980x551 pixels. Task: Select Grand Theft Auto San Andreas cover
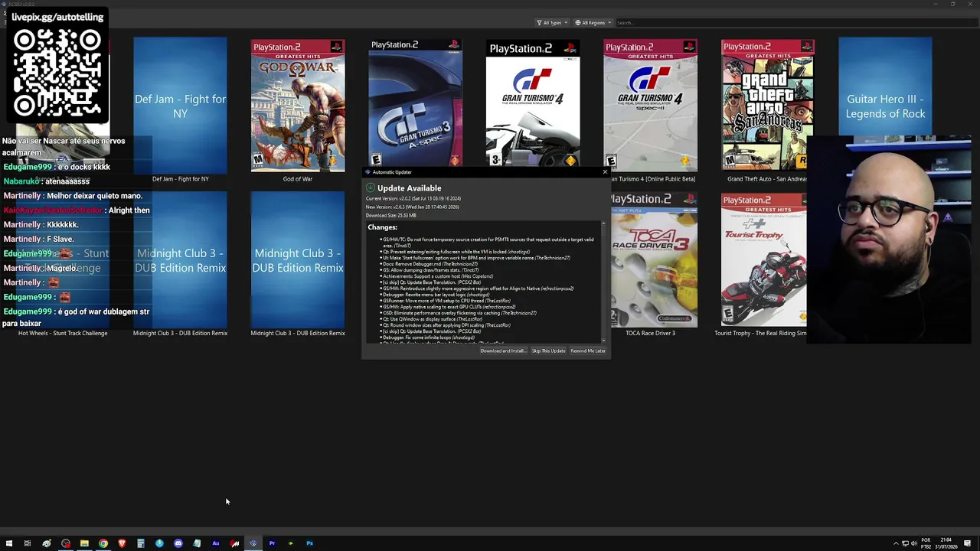click(768, 105)
